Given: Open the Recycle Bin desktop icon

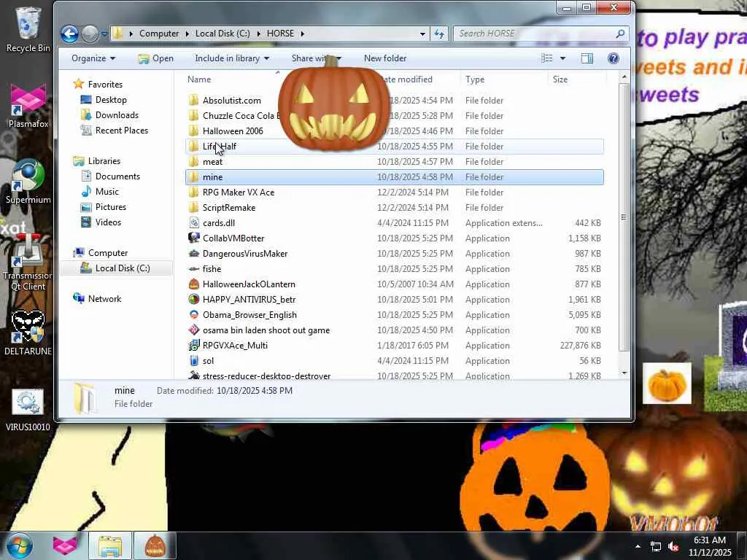Looking at the screenshot, I should tap(28, 29).
